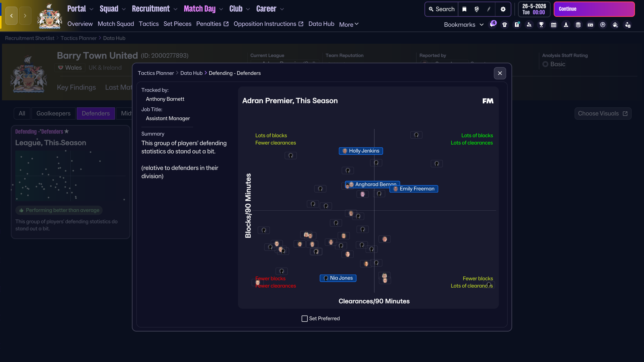
Task: Open the settings gear icon
Action: click(x=503, y=9)
